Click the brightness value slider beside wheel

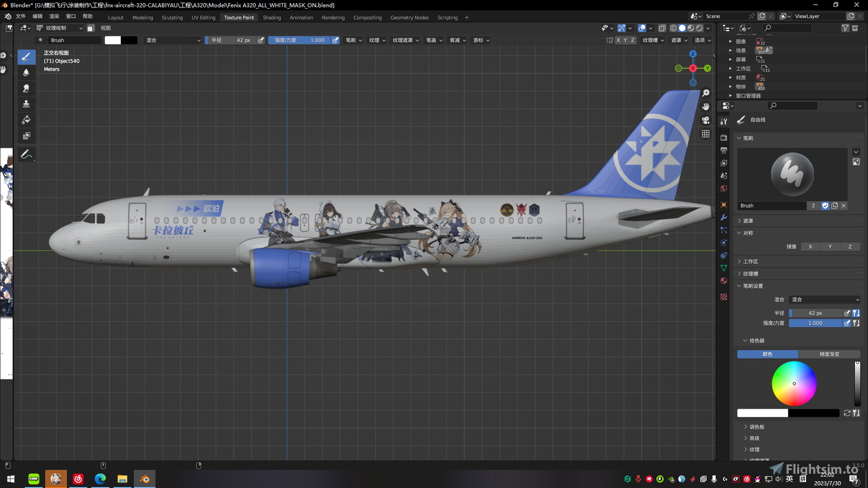[857, 384]
